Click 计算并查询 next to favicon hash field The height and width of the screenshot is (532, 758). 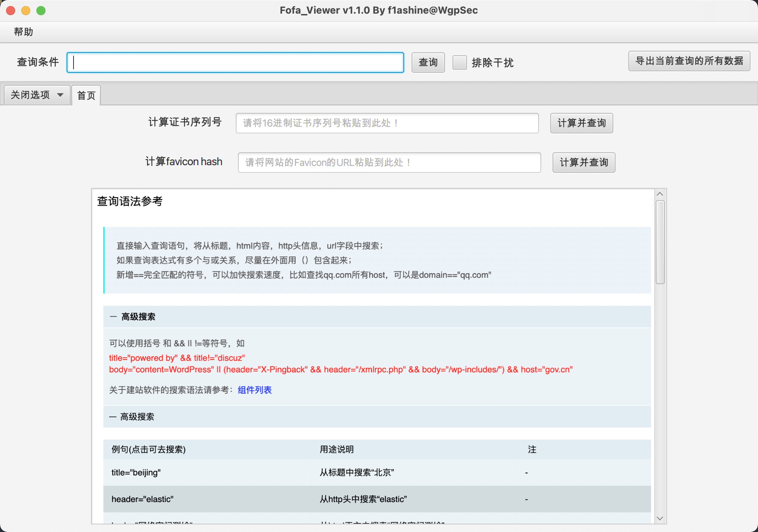[584, 163]
